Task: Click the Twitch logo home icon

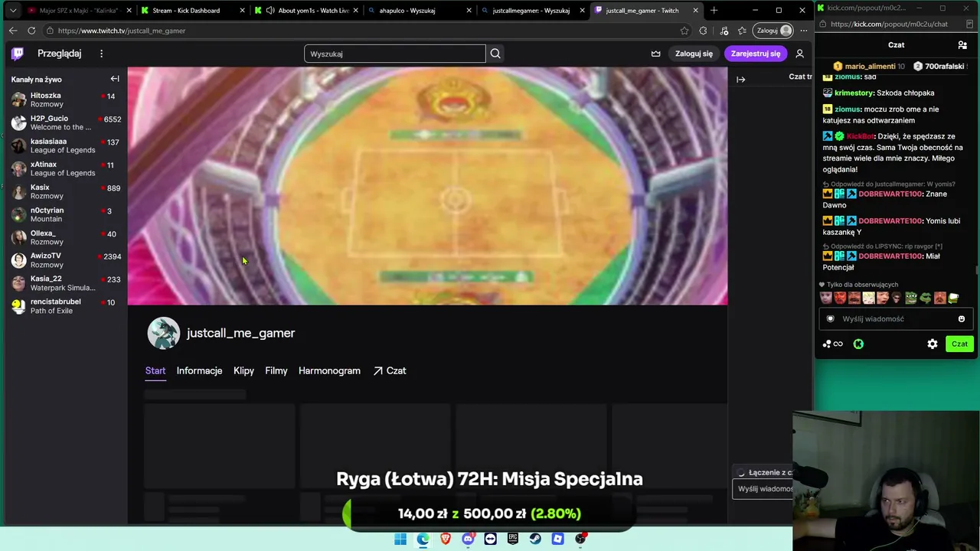Action: 18,54
